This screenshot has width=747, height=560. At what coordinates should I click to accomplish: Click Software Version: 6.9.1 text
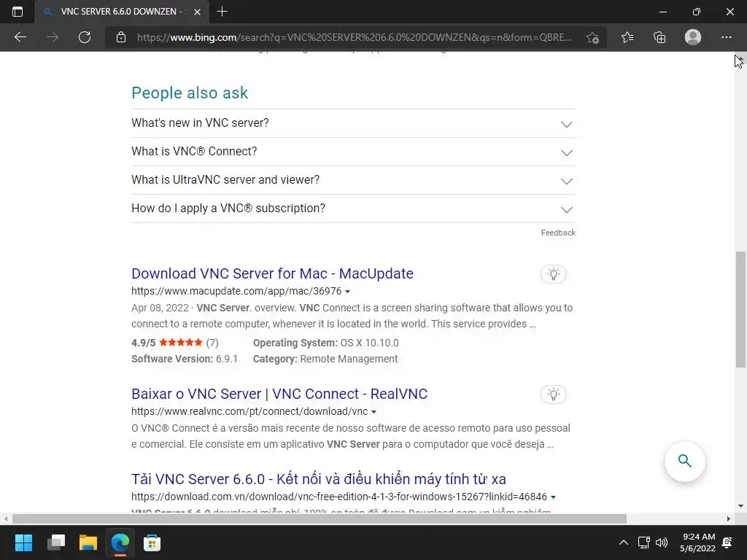coord(185,359)
